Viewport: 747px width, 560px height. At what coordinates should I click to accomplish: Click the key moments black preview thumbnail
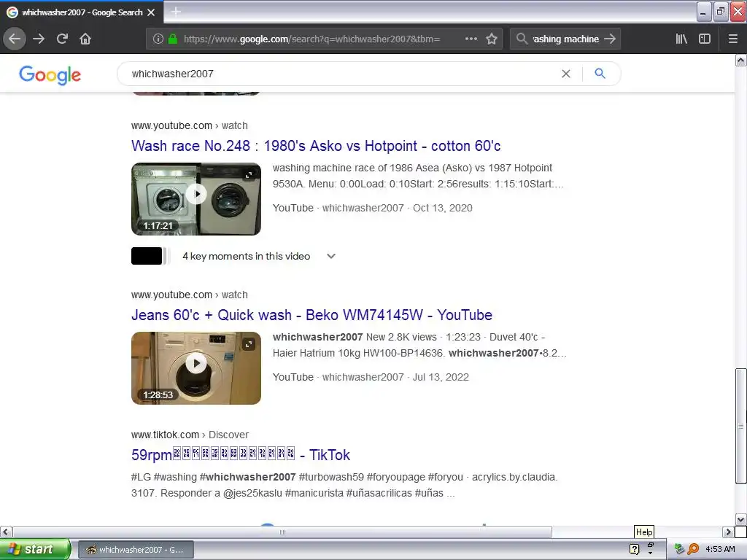[147, 256]
